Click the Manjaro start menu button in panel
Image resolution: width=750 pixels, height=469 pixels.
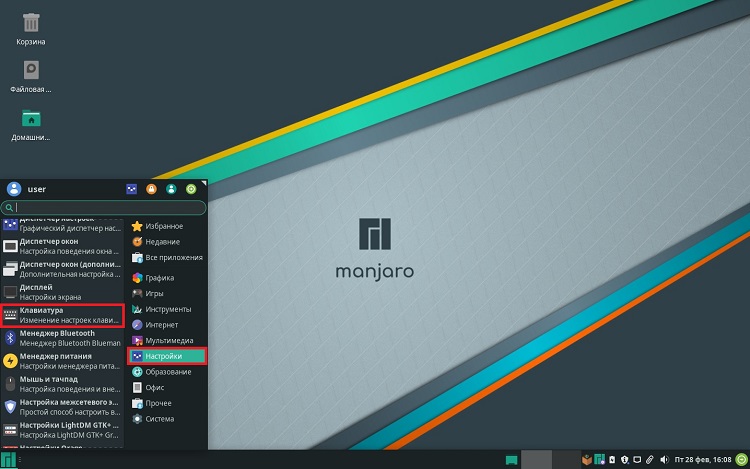(x=9, y=460)
